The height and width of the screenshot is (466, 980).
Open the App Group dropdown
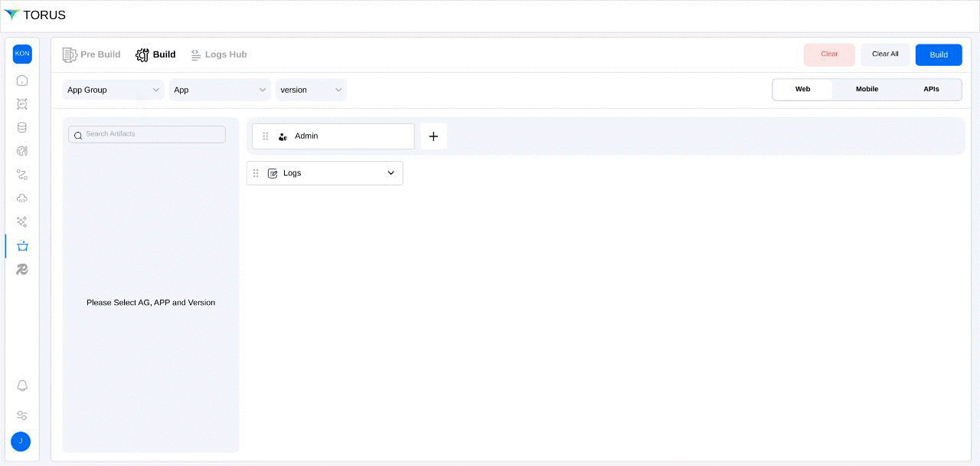113,90
